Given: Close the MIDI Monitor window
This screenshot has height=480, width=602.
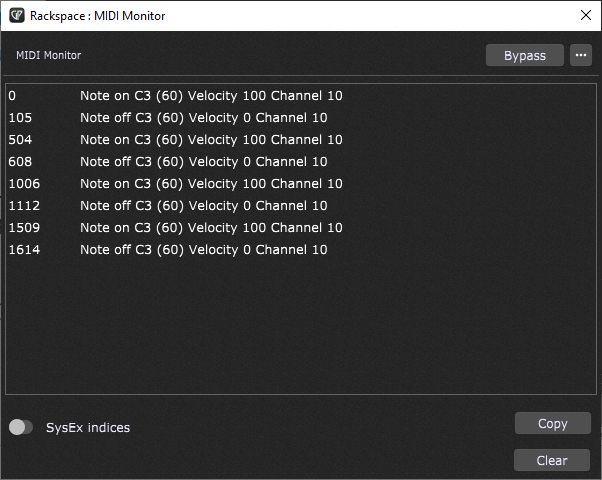Looking at the screenshot, I should tap(585, 16).
